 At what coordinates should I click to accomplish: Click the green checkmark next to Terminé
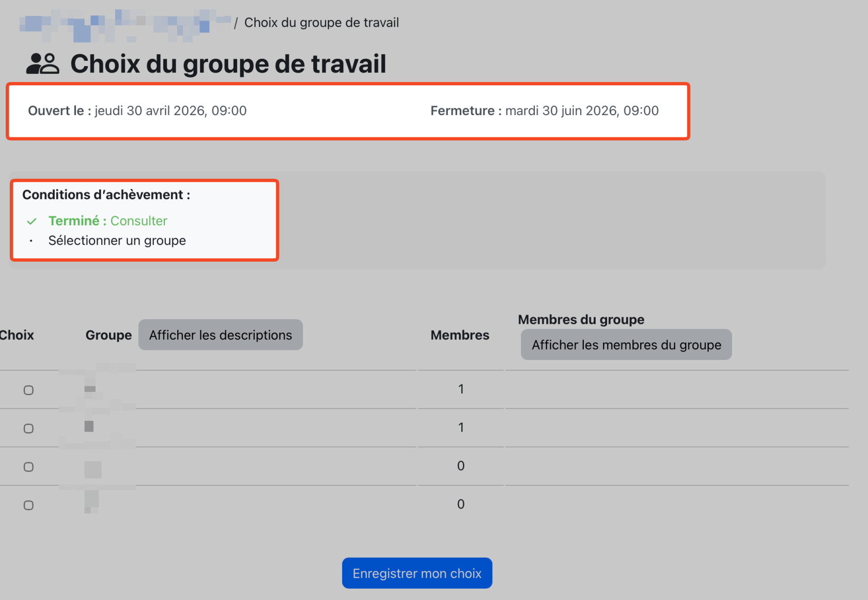pos(32,221)
